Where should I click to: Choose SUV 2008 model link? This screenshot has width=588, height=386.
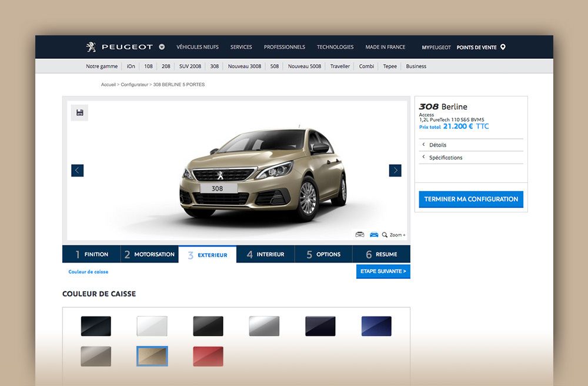point(190,66)
